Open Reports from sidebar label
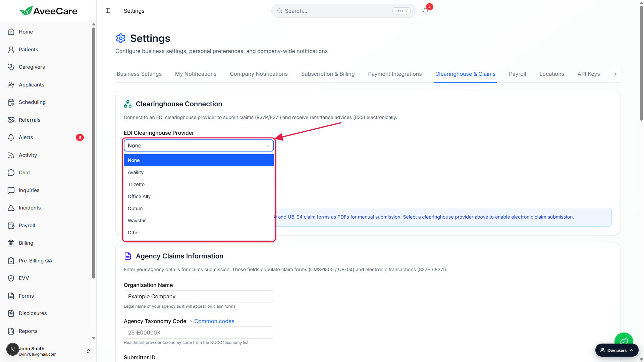644x362 pixels. click(x=28, y=331)
